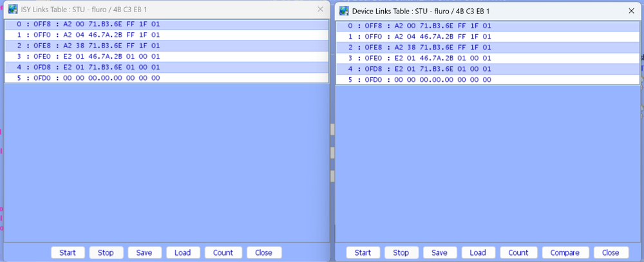Viewport: 644px width, 262px height.
Task: Select row 2 : 0FE8 in Device Links Table
Action: click(x=488, y=47)
